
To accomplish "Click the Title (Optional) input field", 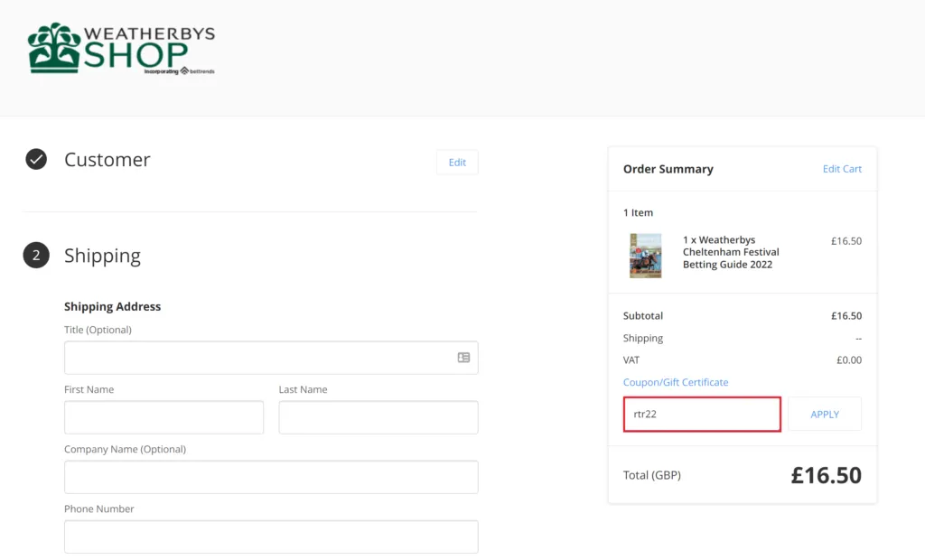I will 271,358.
